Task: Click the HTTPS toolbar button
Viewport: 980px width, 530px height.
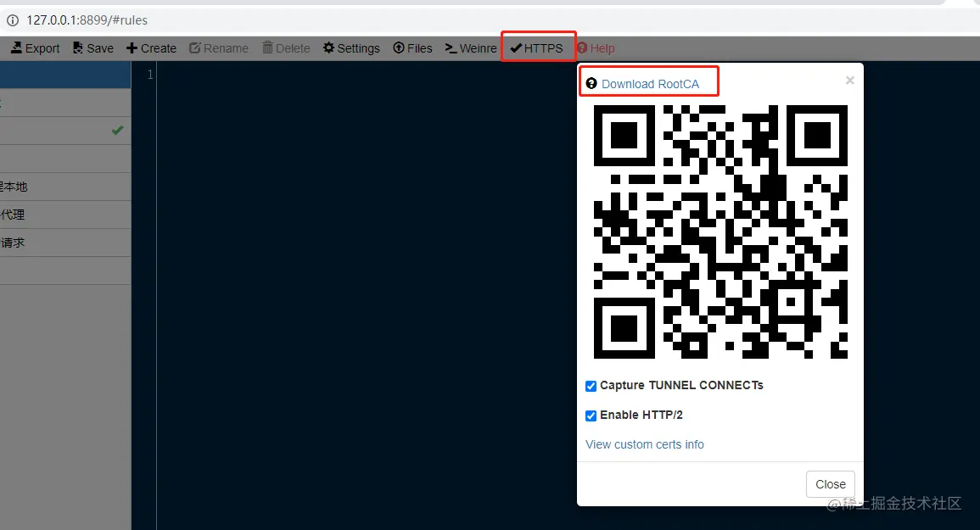Action: 537,48
